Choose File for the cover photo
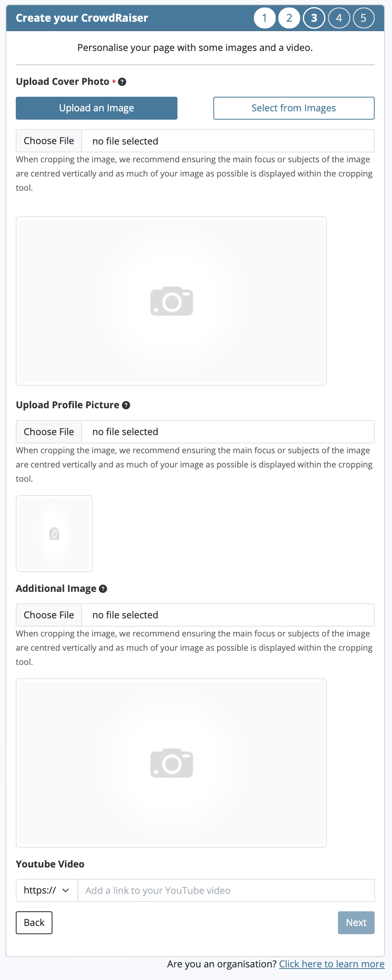This screenshot has height=980, width=392. coord(49,141)
